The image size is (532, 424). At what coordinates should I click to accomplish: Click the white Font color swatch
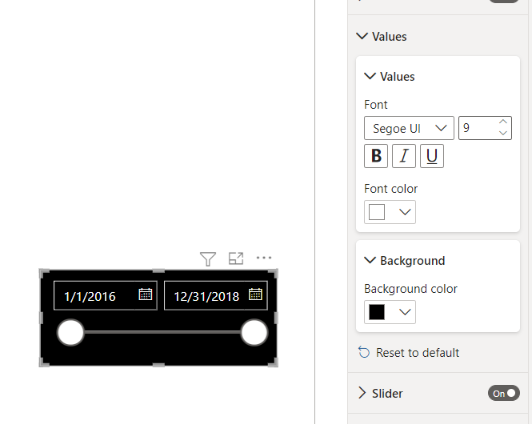coord(377,212)
